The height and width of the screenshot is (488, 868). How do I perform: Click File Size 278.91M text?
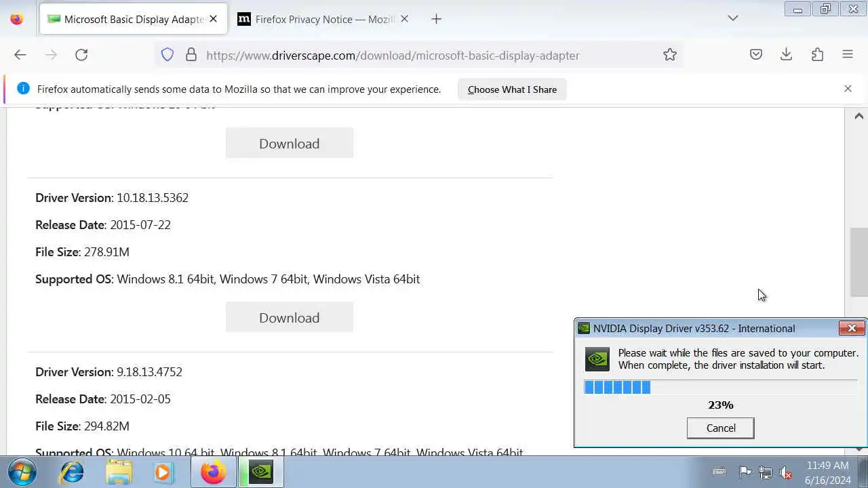[x=82, y=252]
